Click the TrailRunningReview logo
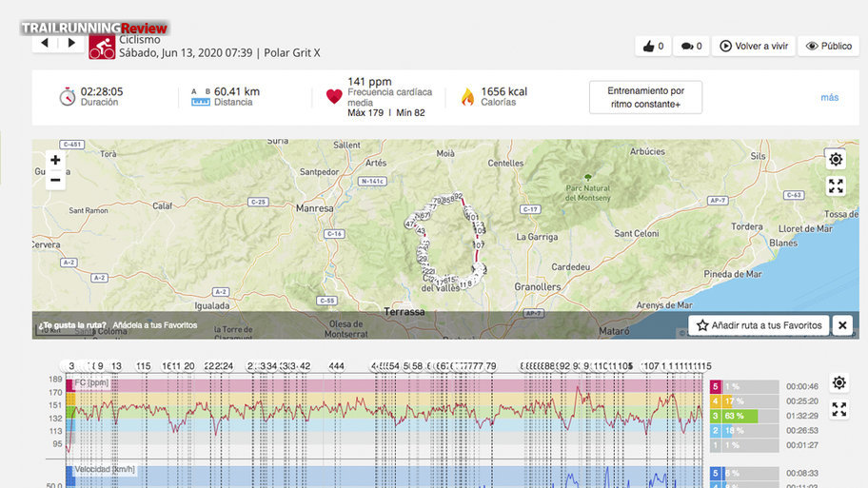The height and width of the screenshot is (488, 868). [94, 28]
